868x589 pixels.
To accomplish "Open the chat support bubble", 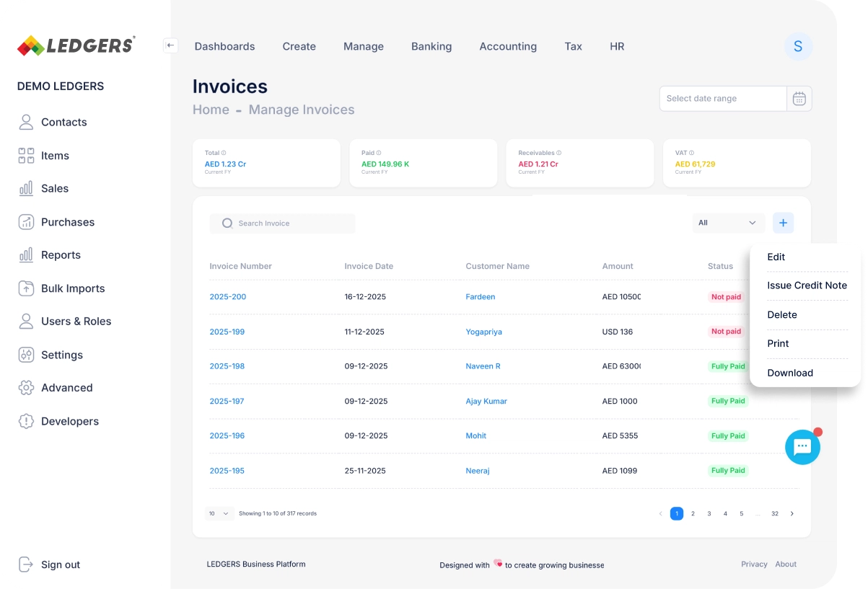I will pyautogui.click(x=802, y=447).
